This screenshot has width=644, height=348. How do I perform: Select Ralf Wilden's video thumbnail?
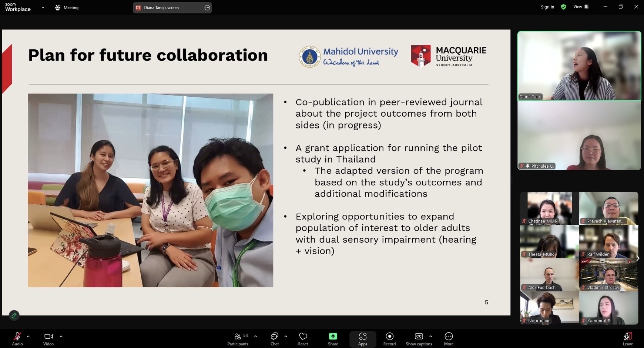coord(608,241)
